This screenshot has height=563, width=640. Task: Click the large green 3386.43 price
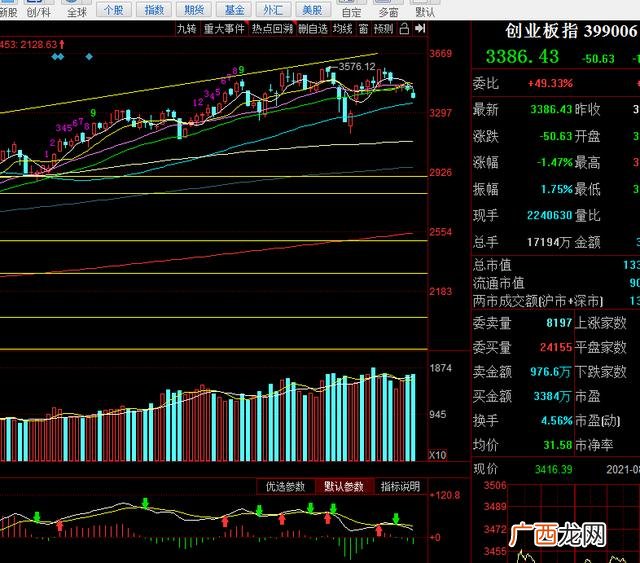(522, 57)
